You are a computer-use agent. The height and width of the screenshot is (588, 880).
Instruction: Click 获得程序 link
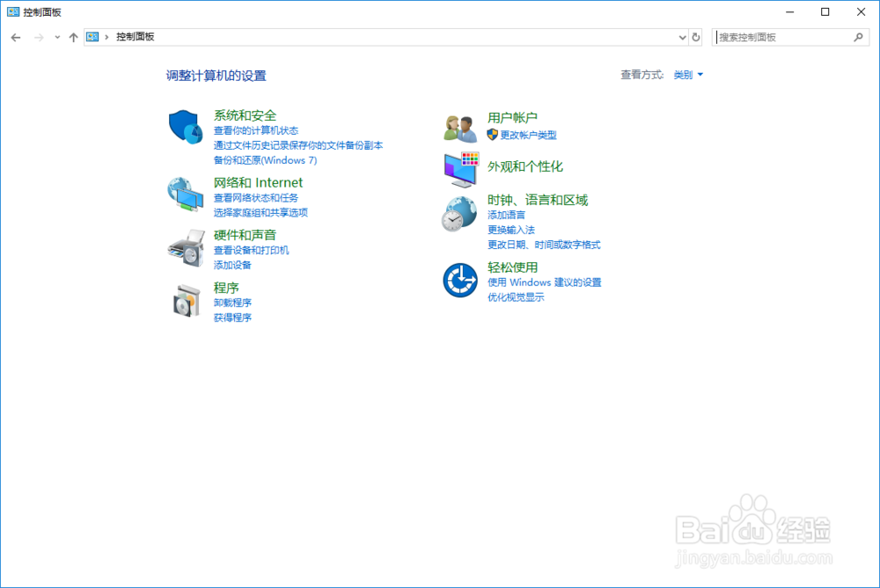coord(232,318)
